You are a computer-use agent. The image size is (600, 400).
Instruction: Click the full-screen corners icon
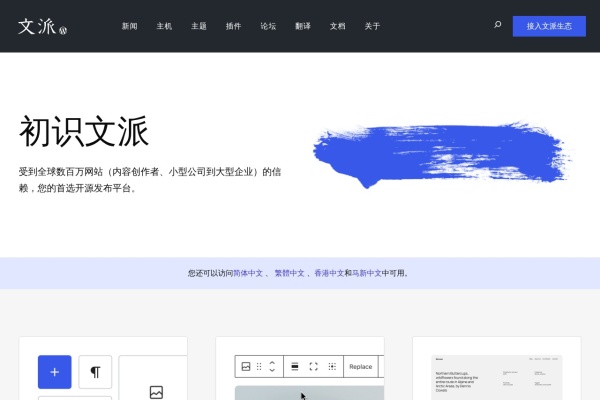pos(313,366)
